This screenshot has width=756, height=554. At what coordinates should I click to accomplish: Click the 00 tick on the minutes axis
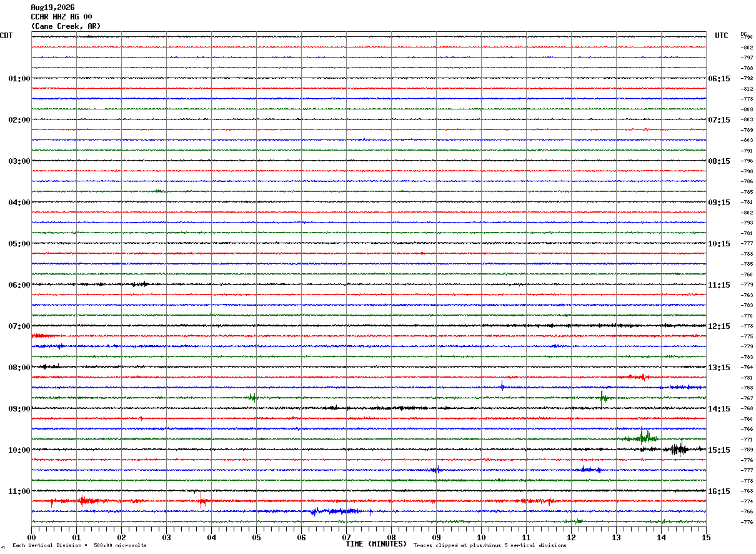point(31,537)
